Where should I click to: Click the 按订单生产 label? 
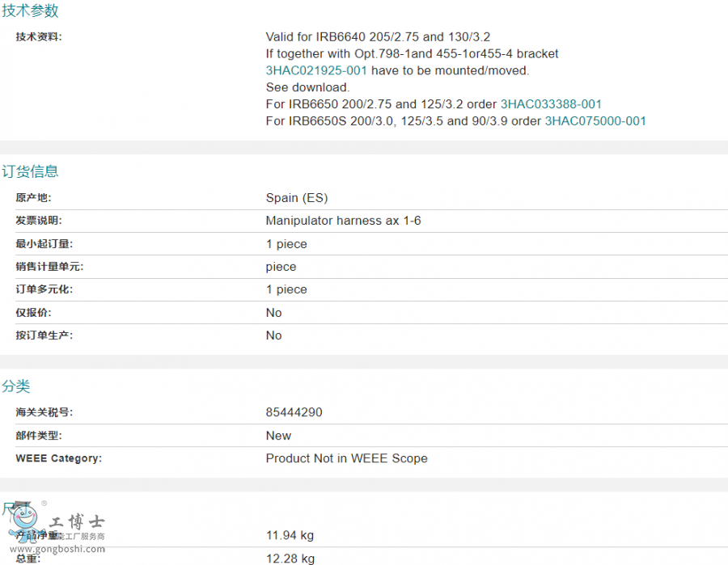44,335
